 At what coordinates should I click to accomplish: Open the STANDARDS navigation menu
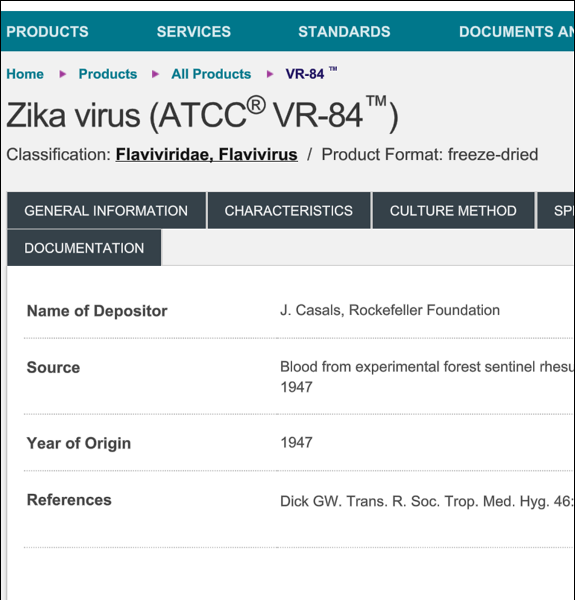(x=344, y=32)
